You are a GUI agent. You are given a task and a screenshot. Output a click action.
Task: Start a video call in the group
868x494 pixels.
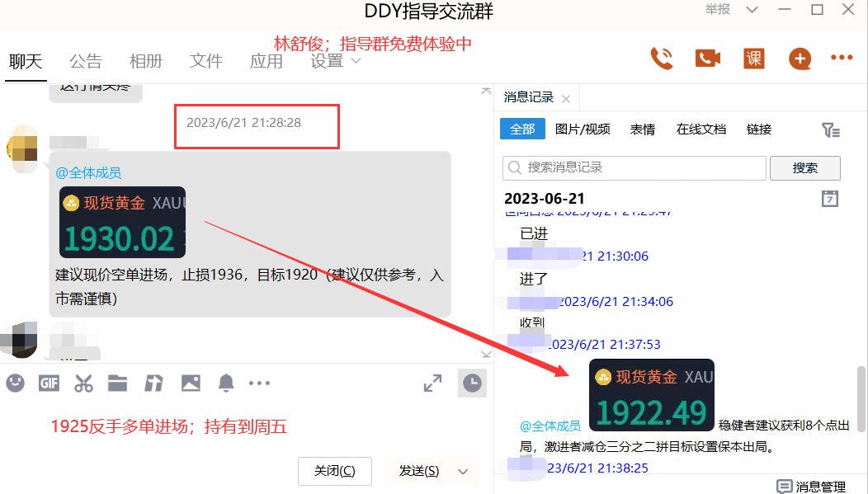pos(708,58)
